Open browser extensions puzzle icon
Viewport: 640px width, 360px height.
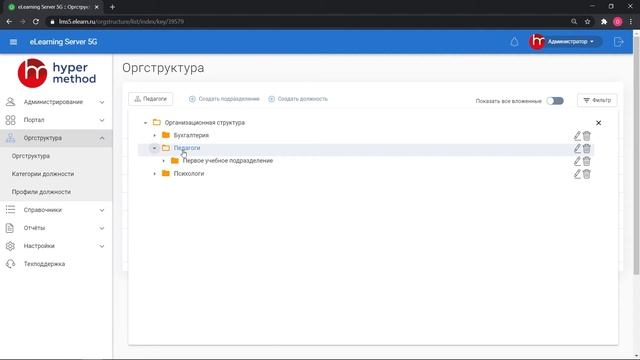coord(604,21)
